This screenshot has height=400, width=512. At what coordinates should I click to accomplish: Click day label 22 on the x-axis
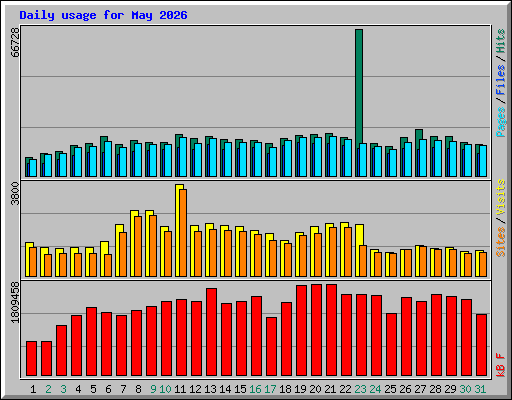(x=345, y=389)
